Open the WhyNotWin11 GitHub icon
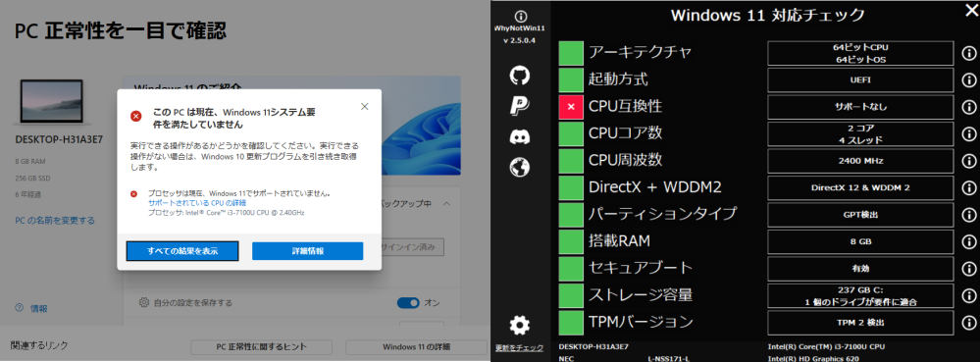Viewport: 980px width, 362px height. pos(520,76)
